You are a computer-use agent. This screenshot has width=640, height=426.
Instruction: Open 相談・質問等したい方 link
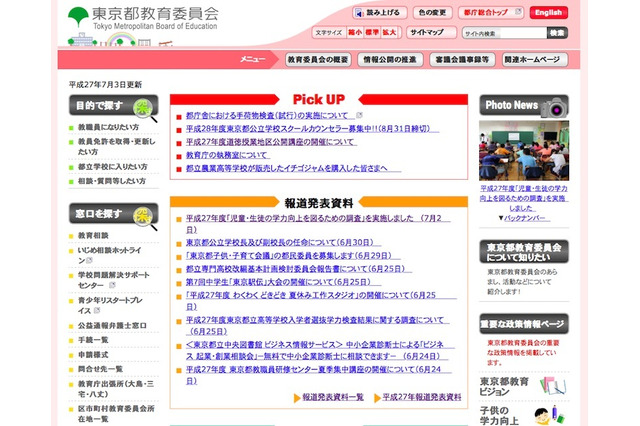(x=112, y=181)
